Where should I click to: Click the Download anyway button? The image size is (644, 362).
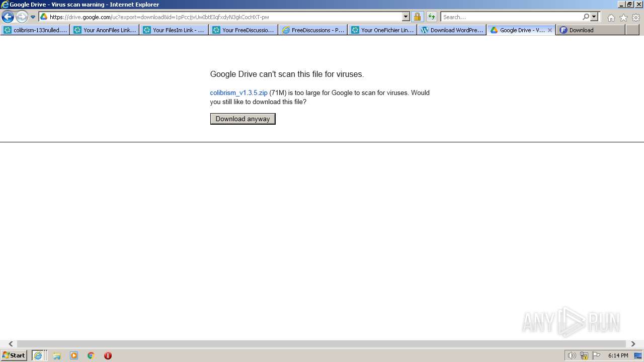click(243, 119)
